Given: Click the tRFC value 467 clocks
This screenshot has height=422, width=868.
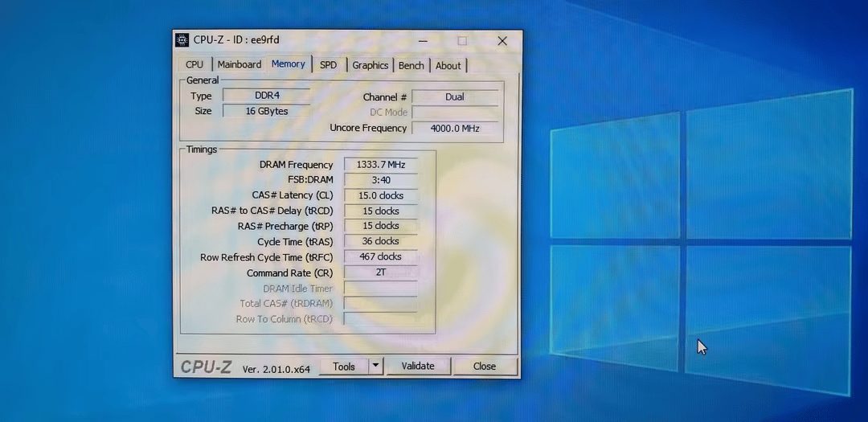Looking at the screenshot, I should pos(381,257).
